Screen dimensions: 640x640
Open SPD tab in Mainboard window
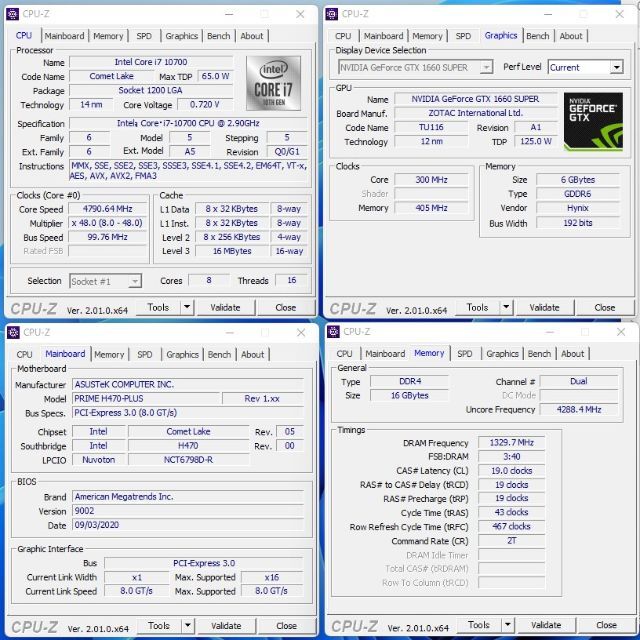[145, 354]
